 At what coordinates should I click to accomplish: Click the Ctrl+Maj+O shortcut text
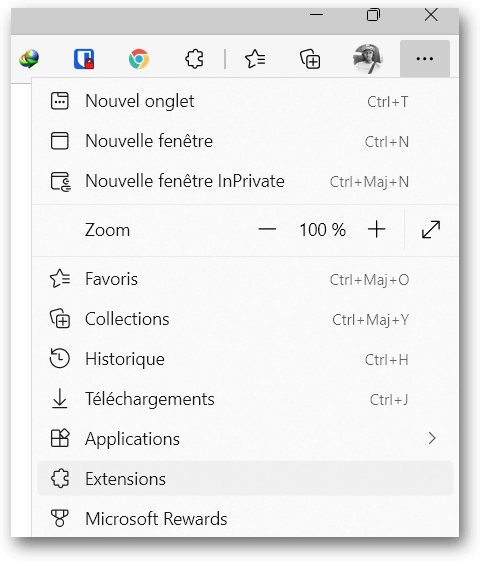point(369,280)
